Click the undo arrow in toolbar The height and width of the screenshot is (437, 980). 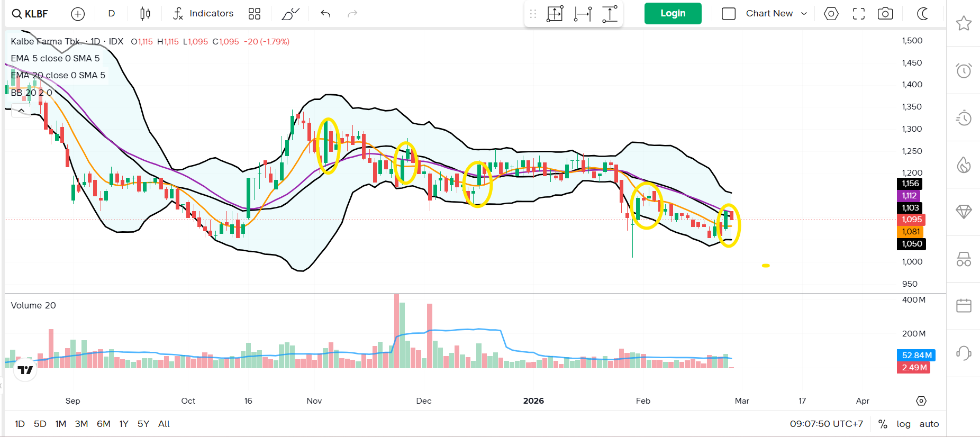coord(325,14)
